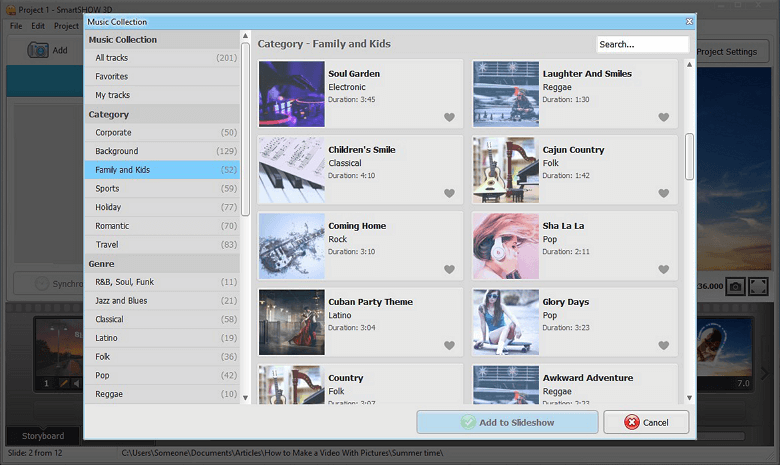Viewport: 780px width, 465px height.
Task: Click the Cancel button
Action: point(646,422)
